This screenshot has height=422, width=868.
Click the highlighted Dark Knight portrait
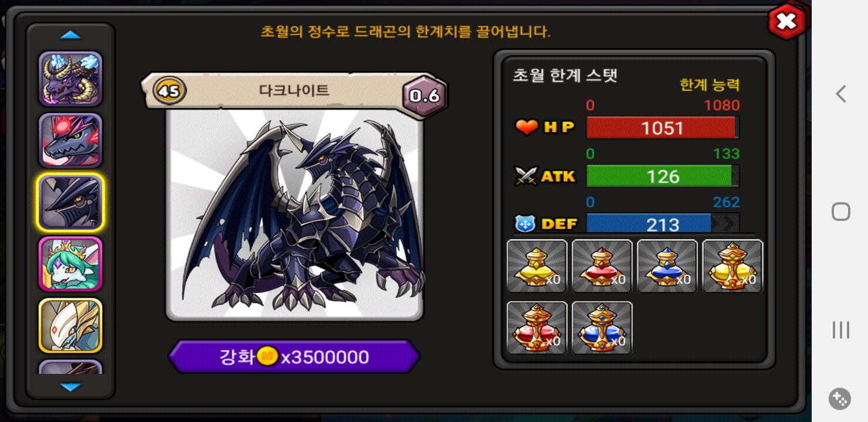pyautogui.click(x=70, y=202)
